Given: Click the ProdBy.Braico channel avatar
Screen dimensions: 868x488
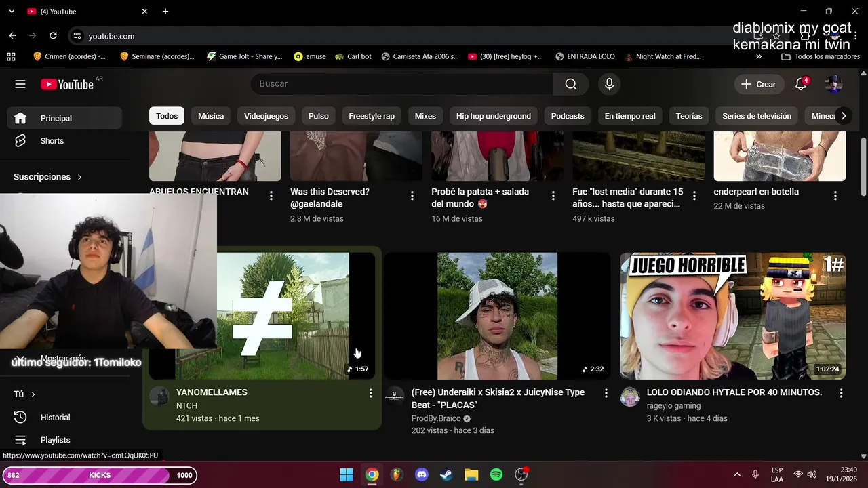Looking at the screenshot, I should (395, 396).
